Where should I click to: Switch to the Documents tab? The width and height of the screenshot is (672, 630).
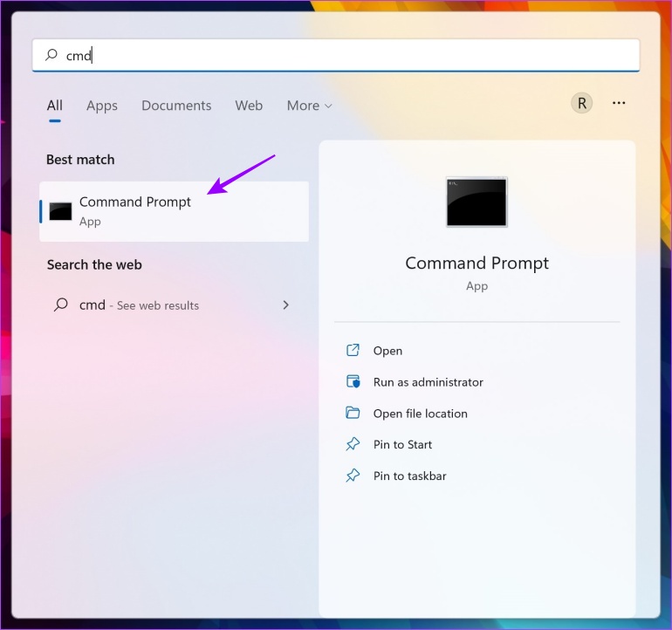(x=176, y=106)
